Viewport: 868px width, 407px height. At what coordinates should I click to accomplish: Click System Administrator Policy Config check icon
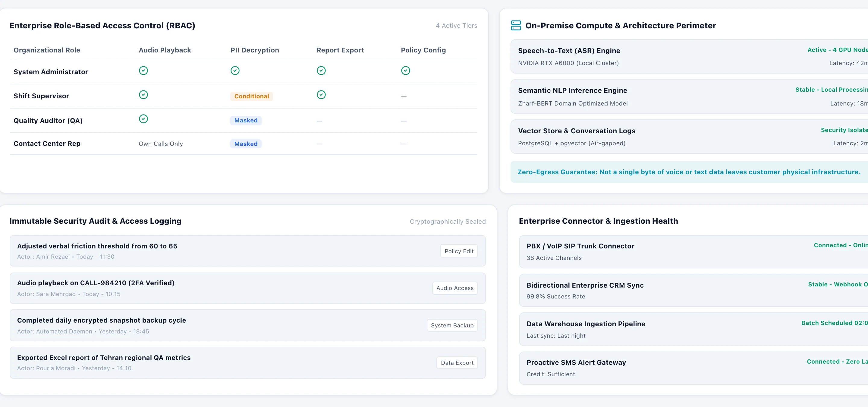[x=405, y=71]
